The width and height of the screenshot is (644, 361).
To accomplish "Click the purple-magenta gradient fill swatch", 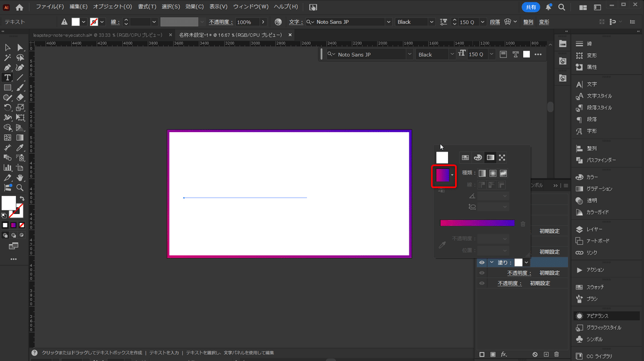I will (443, 176).
